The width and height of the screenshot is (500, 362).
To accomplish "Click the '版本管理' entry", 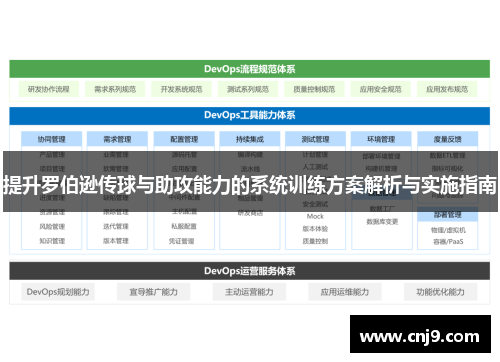I will (116, 241).
